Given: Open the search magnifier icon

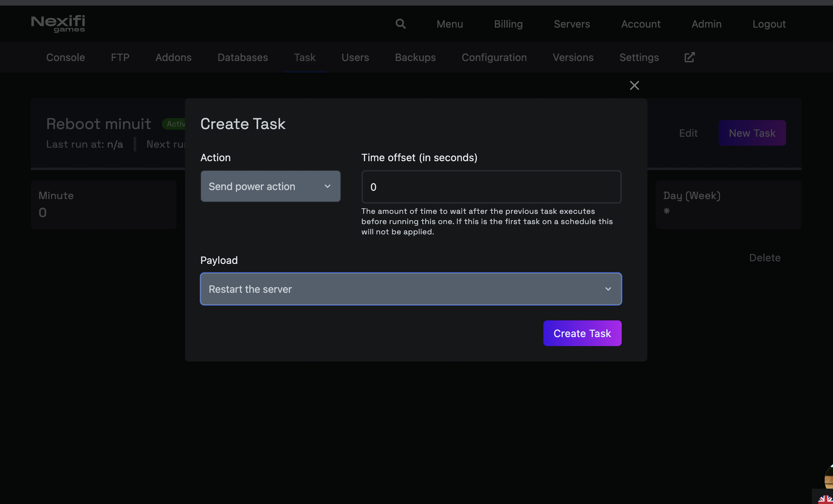Looking at the screenshot, I should pyautogui.click(x=400, y=24).
